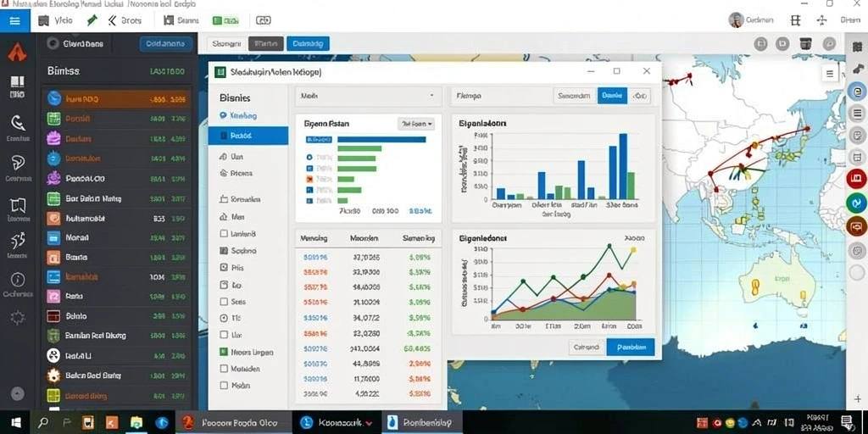Image resolution: width=868 pixels, height=434 pixels.
Task: Select the folded map icon in left sidebar
Action: pos(18,205)
